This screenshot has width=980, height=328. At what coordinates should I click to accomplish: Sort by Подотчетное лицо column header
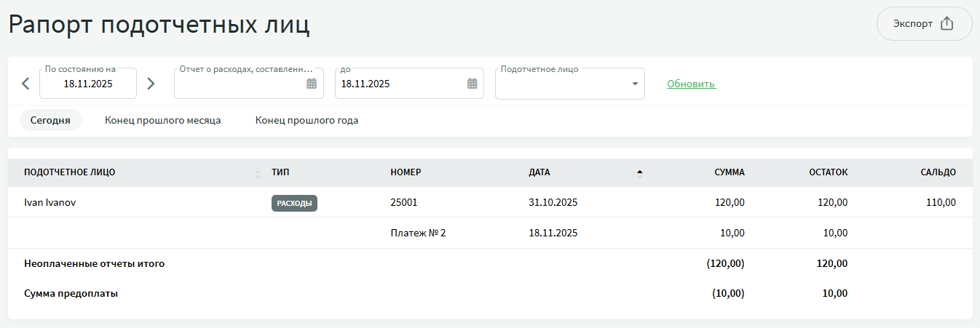(70, 172)
